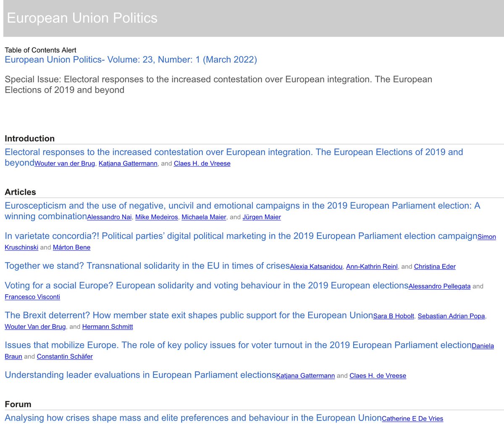Open author link Alessandro Nai
504x443 pixels.
(x=109, y=217)
